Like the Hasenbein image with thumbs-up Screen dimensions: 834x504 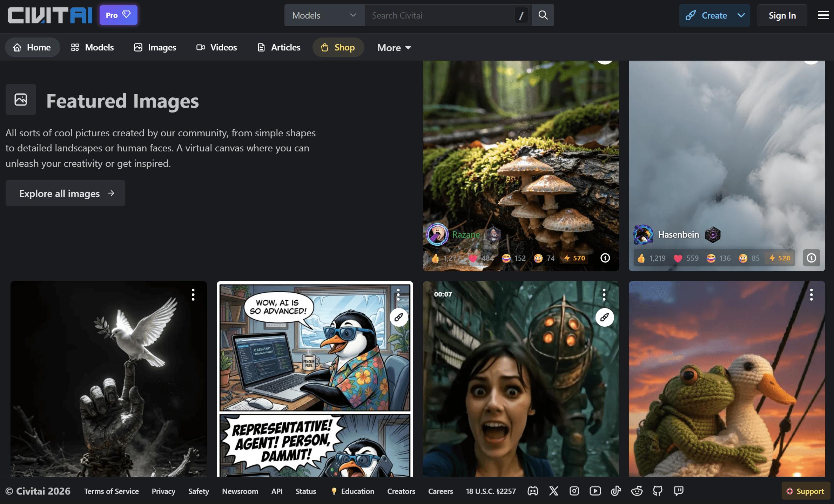point(651,258)
